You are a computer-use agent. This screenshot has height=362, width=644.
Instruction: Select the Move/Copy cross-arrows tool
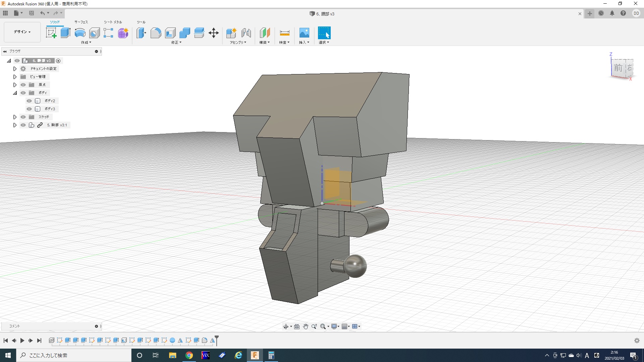tap(213, 33)
